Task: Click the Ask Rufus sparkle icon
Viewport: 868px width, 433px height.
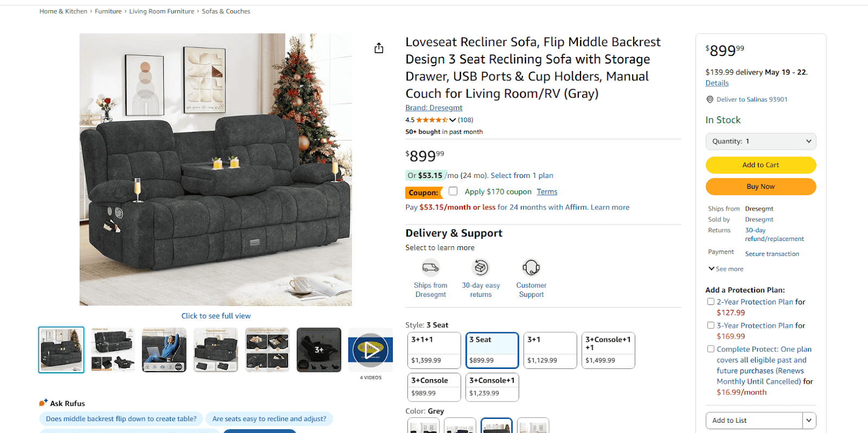Action: (43, 403)
